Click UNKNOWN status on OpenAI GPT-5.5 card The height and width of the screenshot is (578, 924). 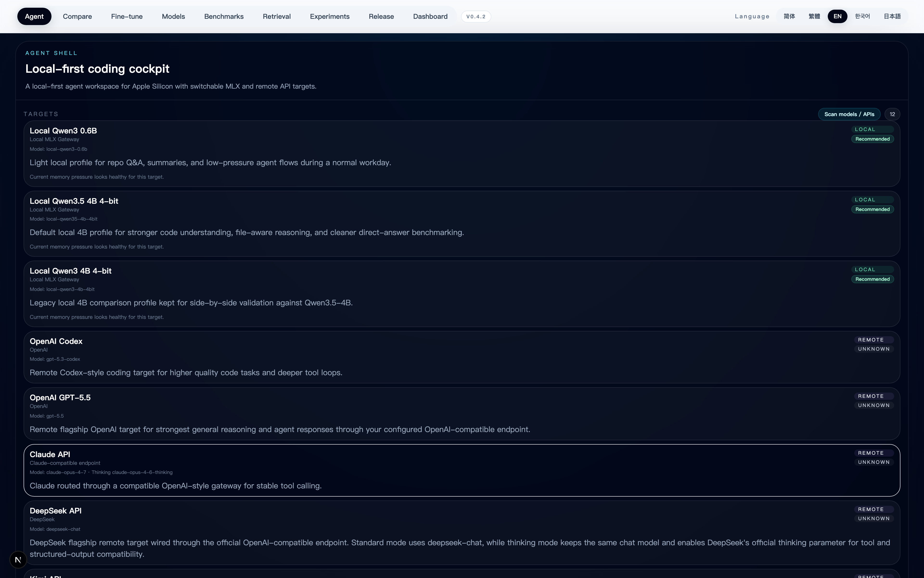coord(874,406)
